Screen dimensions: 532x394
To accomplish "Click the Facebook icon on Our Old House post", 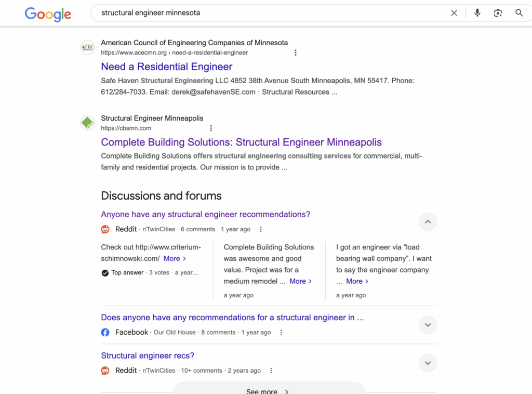I will (x=105, y=332).
